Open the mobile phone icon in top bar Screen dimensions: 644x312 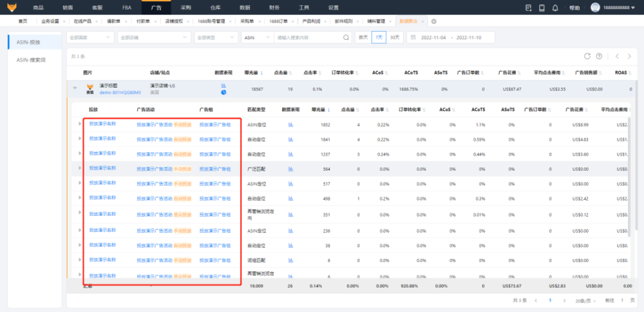542,8
